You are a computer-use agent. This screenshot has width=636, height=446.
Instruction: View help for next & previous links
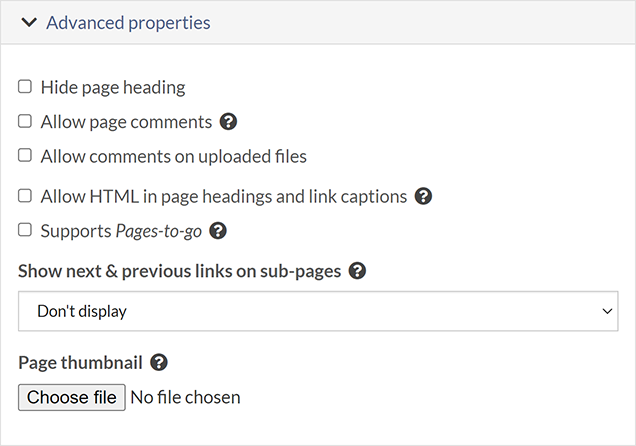(x=357, y=271)
